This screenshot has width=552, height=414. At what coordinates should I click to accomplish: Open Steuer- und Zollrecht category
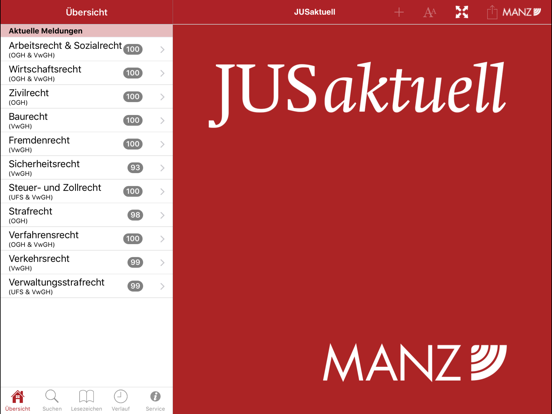coord(87,191)
